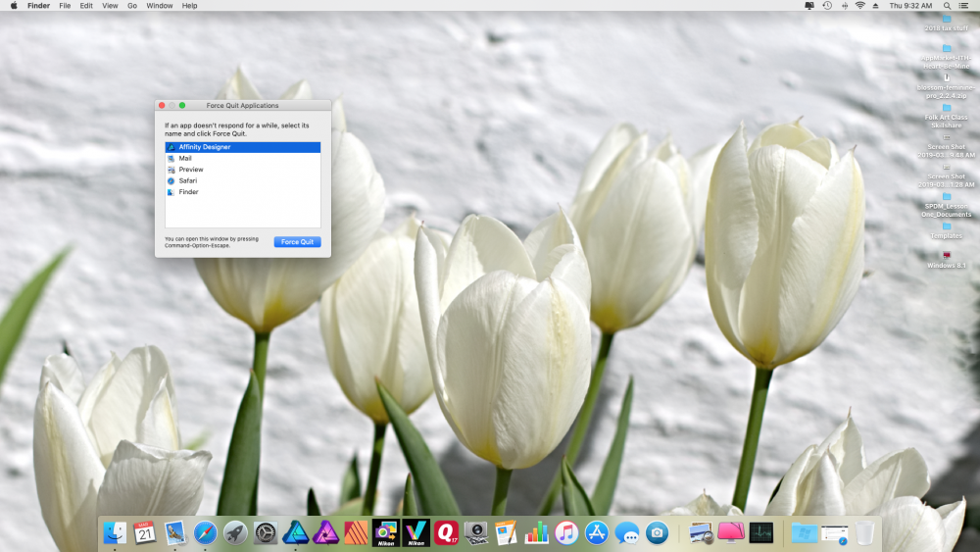980x552 pixels.
Task: Open Nikon camera transfer app in Dock
Action: coord(385,533)
